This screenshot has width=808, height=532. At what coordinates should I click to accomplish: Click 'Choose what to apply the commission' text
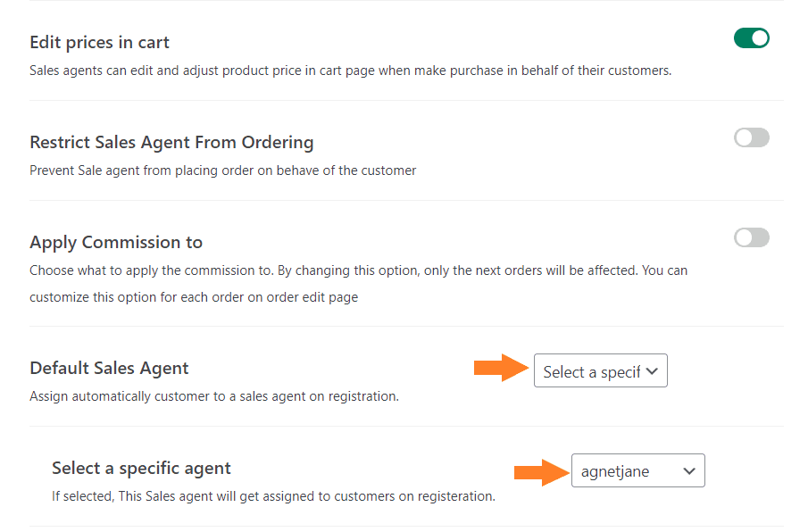coord(359,270)
